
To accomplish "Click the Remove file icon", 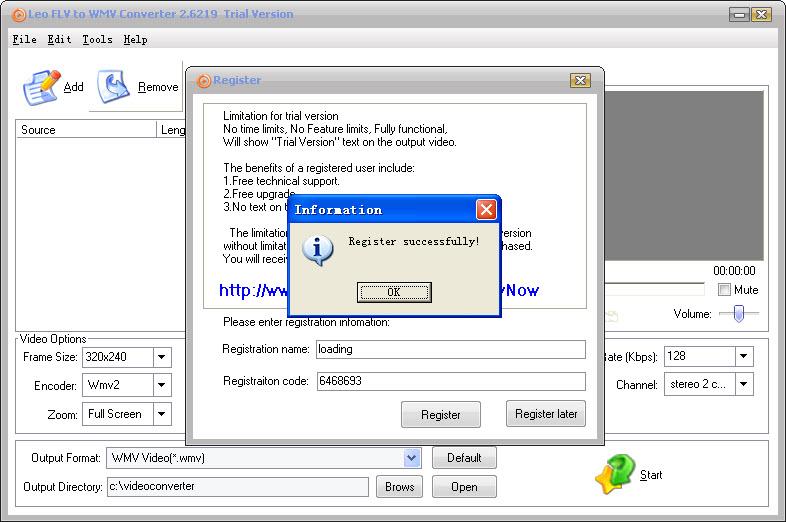I will (114, 87).
